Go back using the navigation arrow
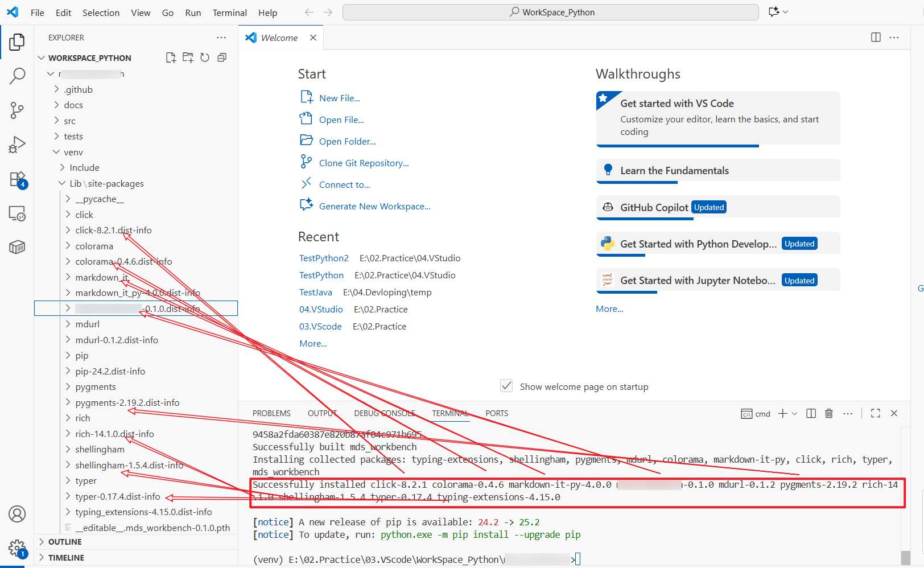The image size is (924, 568). pos(309,13)
